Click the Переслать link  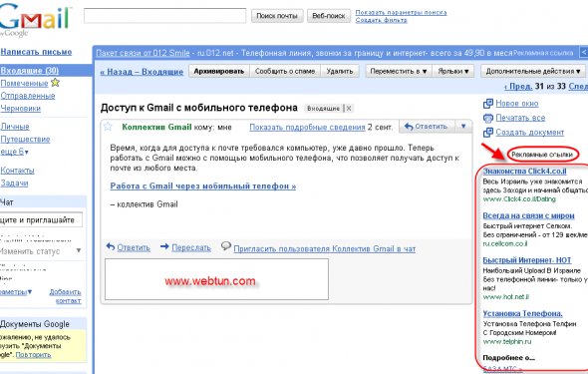[x=191, y=247]
